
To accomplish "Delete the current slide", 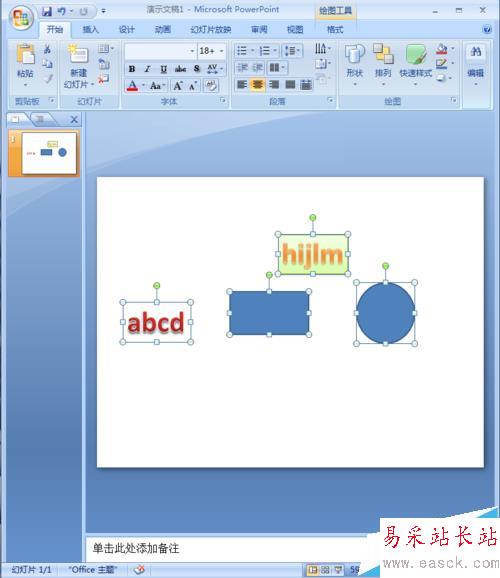I will [x=104, y=78].
